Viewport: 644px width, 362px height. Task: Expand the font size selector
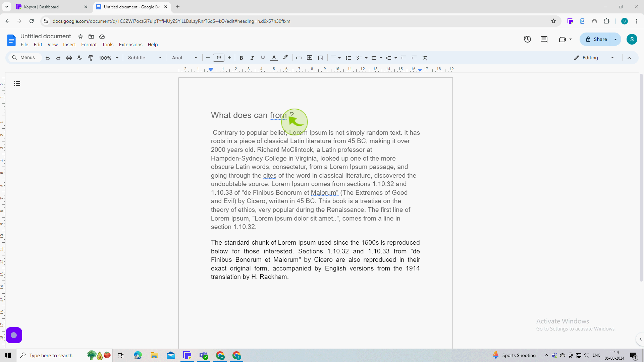218,58
